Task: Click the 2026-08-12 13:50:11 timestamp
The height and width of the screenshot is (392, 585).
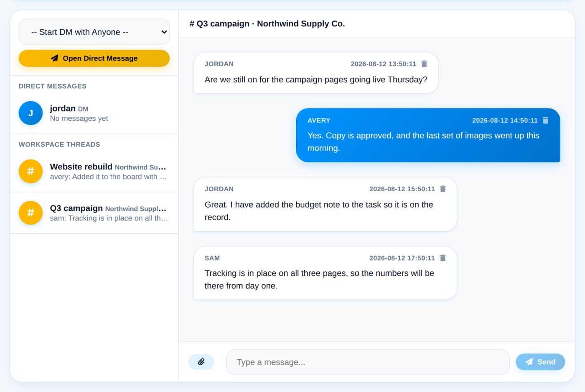Action: pos(383,64)
